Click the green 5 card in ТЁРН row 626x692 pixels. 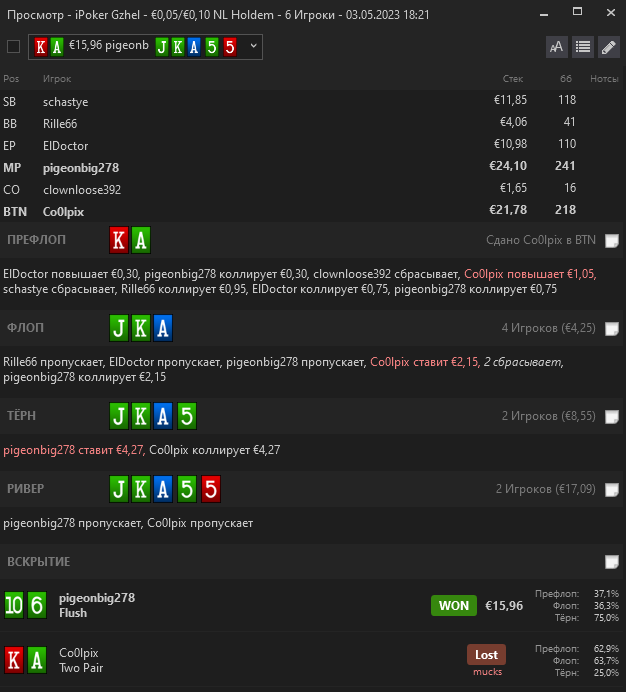tap(187, 416)
